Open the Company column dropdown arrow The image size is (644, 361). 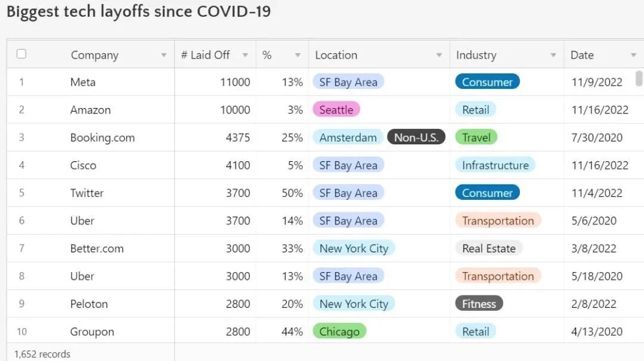click(x=164, y=55)
